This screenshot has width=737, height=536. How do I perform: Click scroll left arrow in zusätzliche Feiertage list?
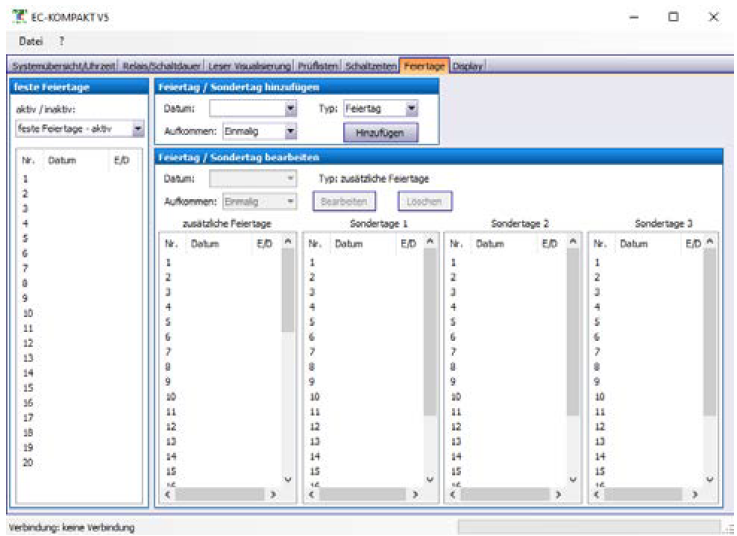click(168, 494)
